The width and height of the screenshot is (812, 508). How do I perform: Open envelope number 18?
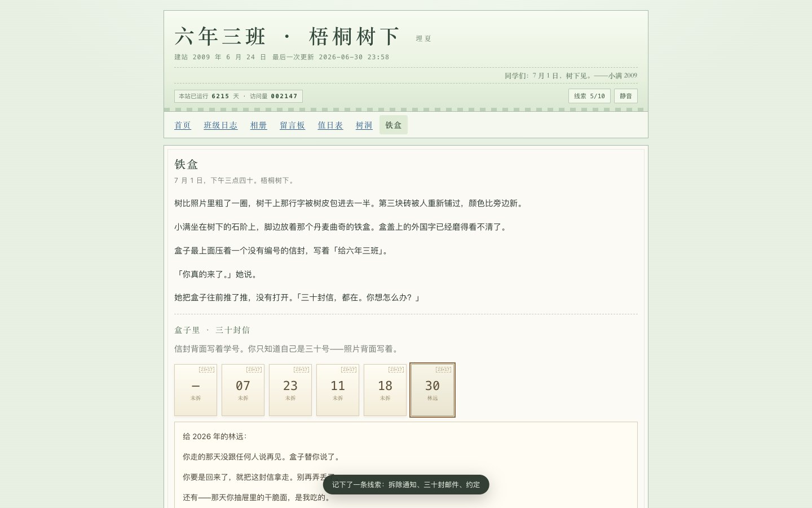click(385, 390)
